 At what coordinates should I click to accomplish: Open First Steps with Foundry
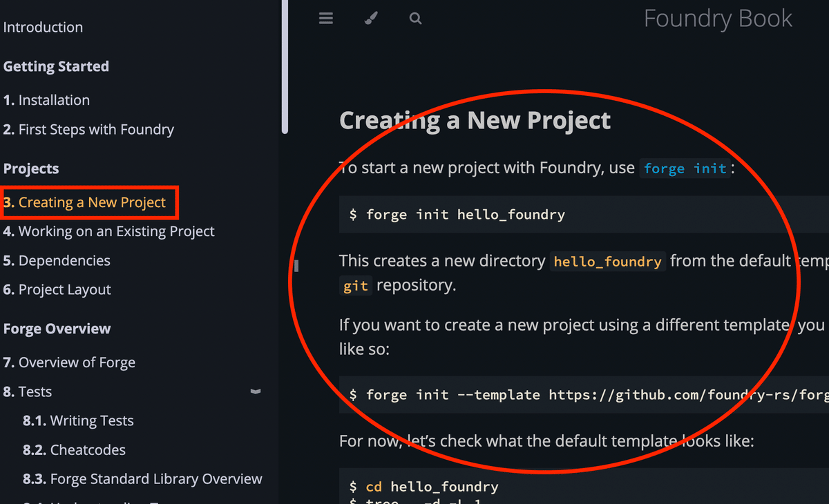click(x=88, y=129)
